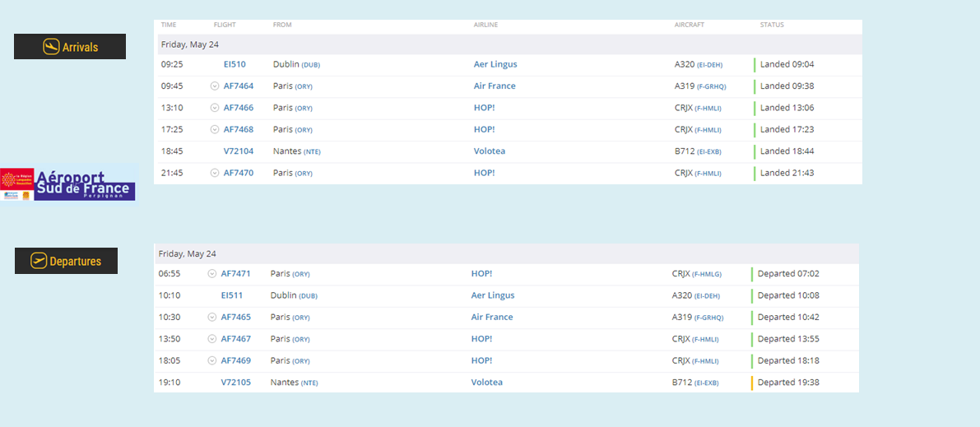Open flight AF7468 link
Screen dimensions: 980x427
coord(239,129)
